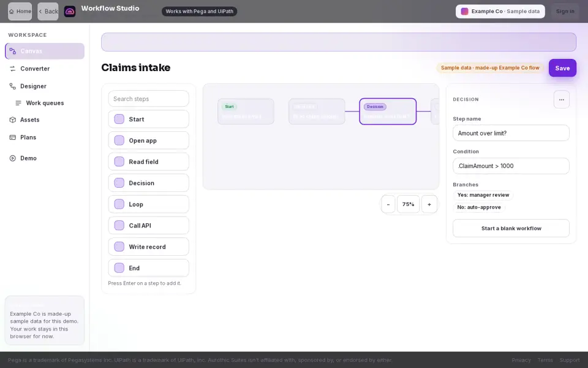588x368 pixels.
Task: Click the empty banner bar above Claims intake
Action: point(339,42)
